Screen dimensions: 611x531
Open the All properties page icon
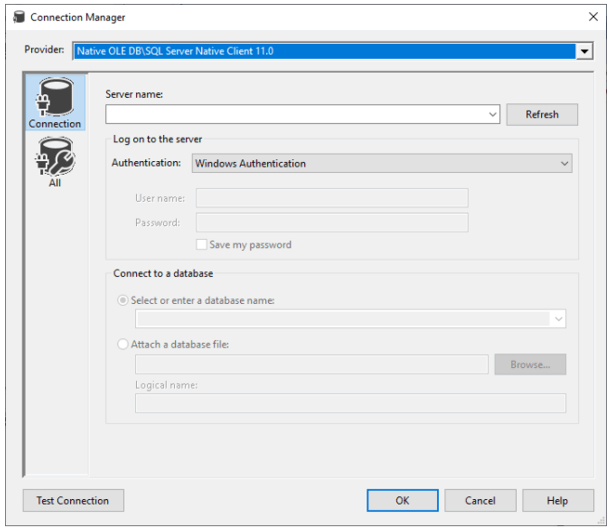54,160
